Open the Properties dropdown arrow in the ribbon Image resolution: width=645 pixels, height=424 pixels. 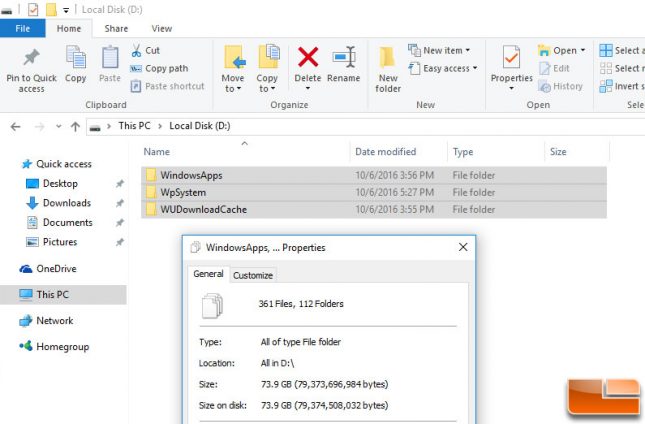[511, 88]
